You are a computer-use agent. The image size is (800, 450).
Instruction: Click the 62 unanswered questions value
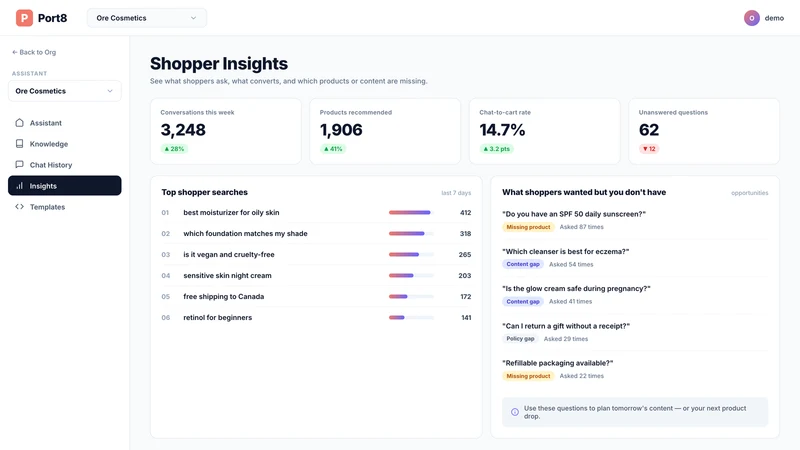tap(649, 130)
